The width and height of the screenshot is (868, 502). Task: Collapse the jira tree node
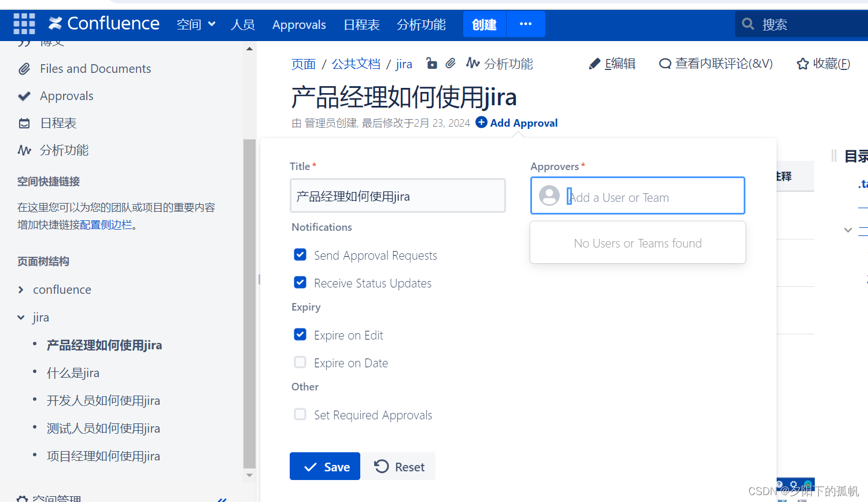21,318
